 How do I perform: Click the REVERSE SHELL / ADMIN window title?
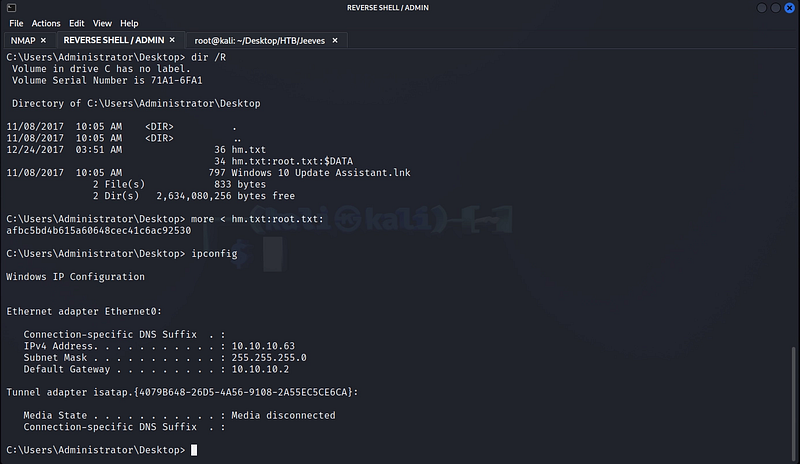[388, 8]
